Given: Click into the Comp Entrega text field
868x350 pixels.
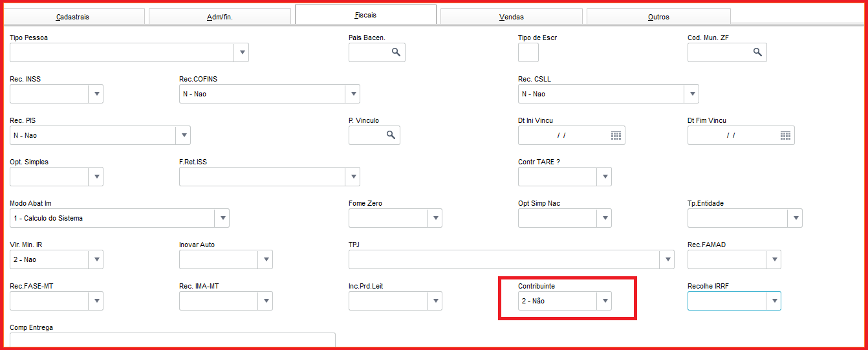Looking at the screenshot, I should pyautogui.click(x=172, y=340).
